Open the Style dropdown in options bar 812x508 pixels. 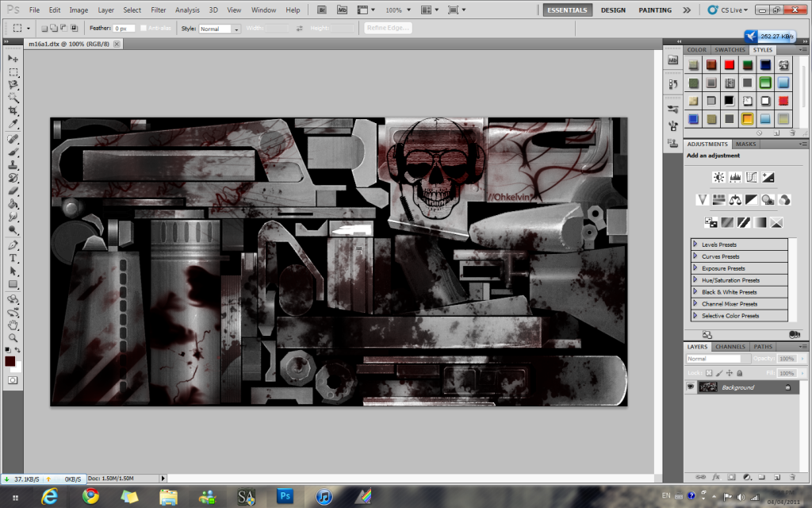(x=220, y=29)
